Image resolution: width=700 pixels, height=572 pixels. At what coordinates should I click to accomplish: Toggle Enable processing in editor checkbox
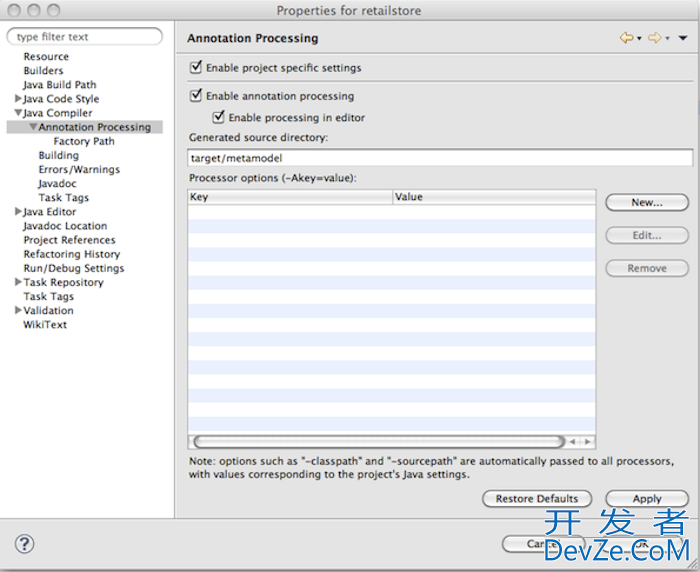pyautogui.click(x=218, y=117)
